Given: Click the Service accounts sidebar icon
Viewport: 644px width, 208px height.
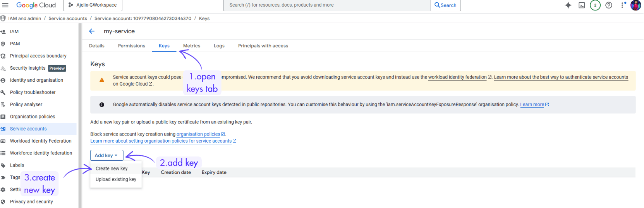Looking at the screenshot, I should tap(3, 129).
